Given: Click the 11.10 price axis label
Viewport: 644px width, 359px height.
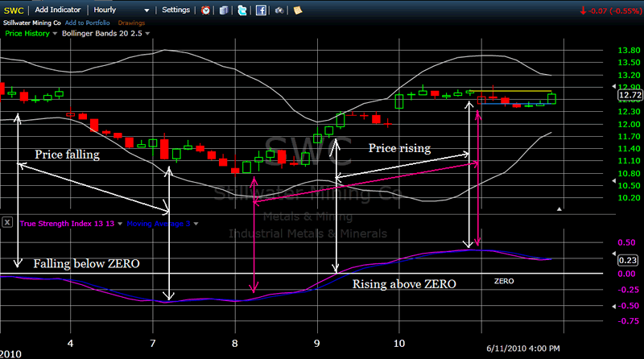Looking at the screenshot, I should [629, 161].
